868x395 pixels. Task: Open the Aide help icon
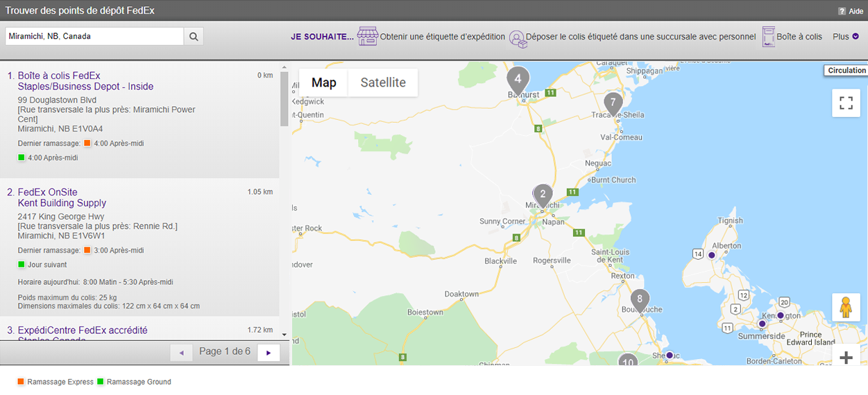coord(842,11)
